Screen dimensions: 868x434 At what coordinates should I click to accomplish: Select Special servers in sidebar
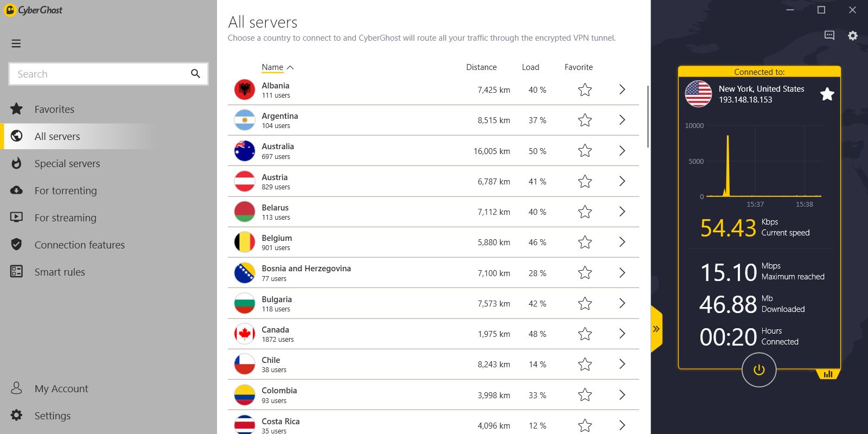coord(67,163)
